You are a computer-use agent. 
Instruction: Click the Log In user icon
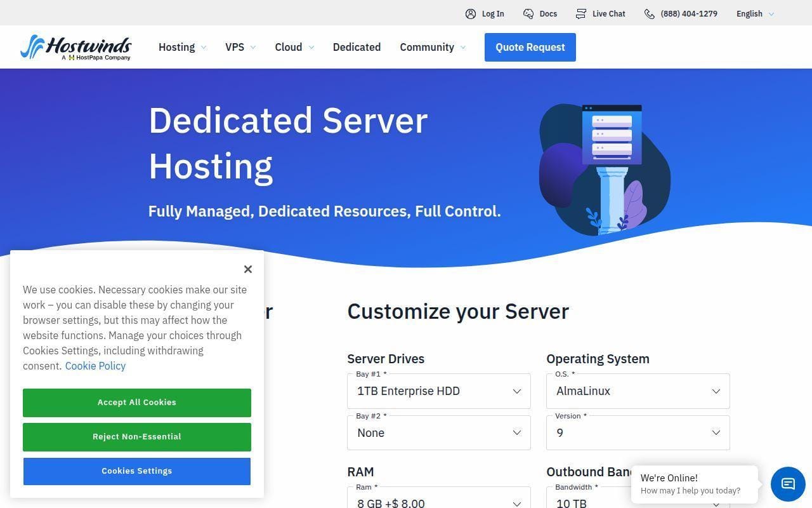(x=471, y=14)
